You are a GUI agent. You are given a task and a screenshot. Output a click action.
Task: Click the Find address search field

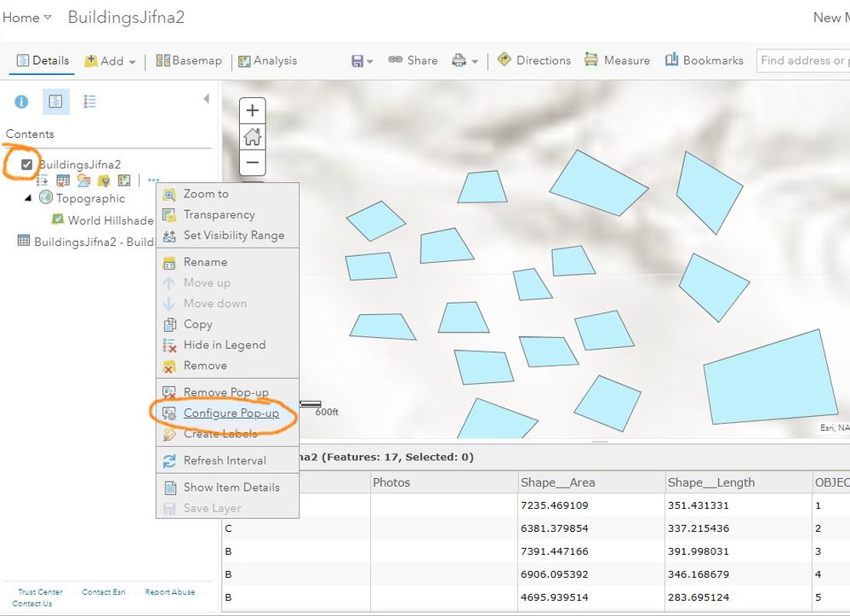(x=803, y=60)
